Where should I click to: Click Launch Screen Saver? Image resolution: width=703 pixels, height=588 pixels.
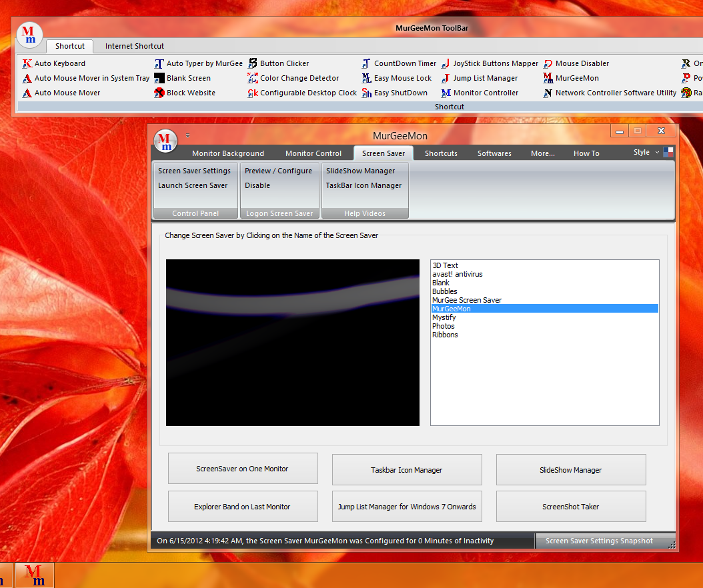coord(193,185)
